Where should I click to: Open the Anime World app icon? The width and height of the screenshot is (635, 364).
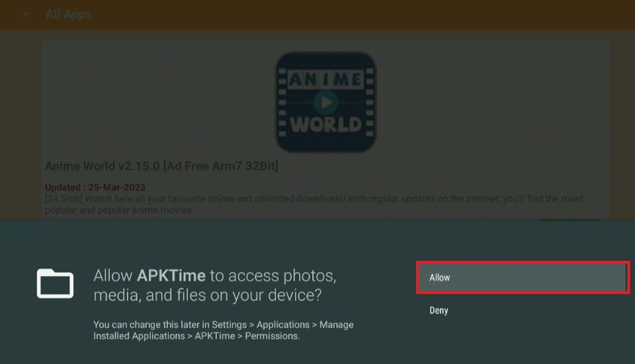(x=325, y=102)
